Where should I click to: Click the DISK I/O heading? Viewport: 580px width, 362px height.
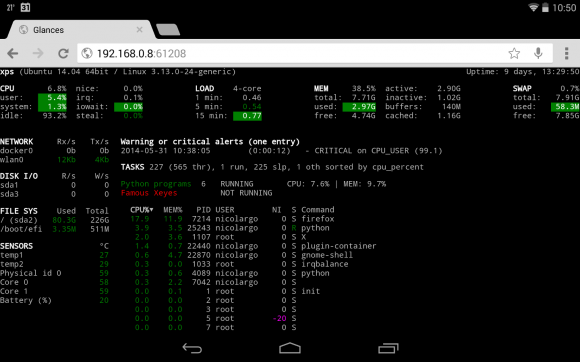click(19, 176)
